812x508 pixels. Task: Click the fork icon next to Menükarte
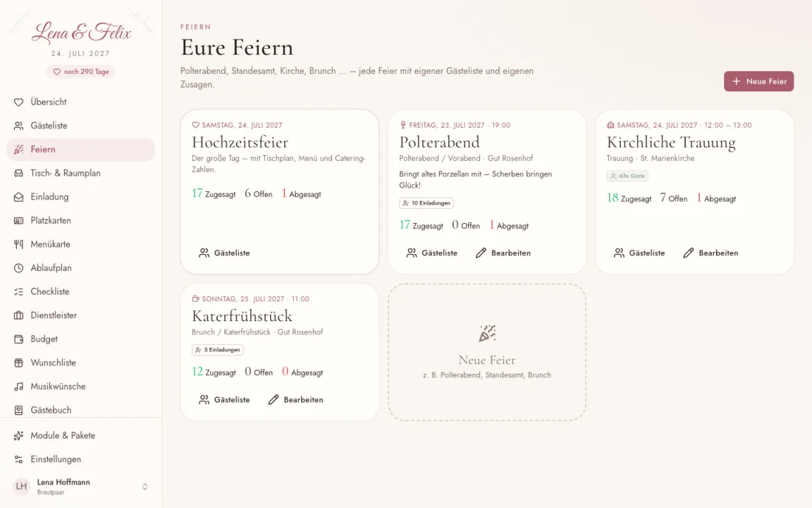coord(18,244)
